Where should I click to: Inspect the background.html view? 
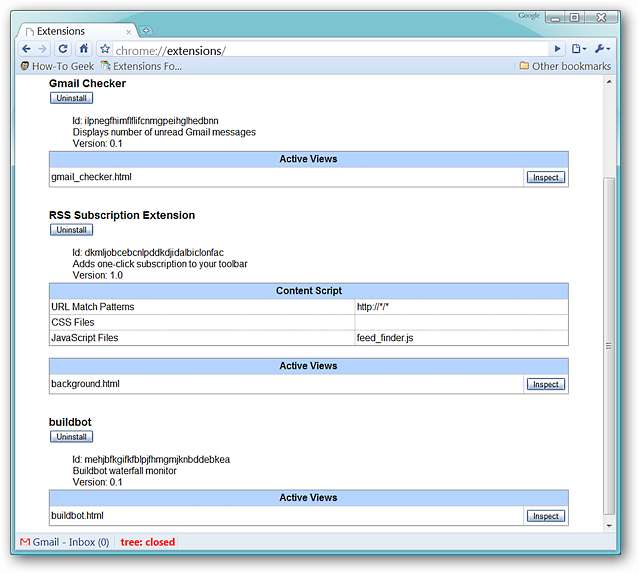(545, 384)
